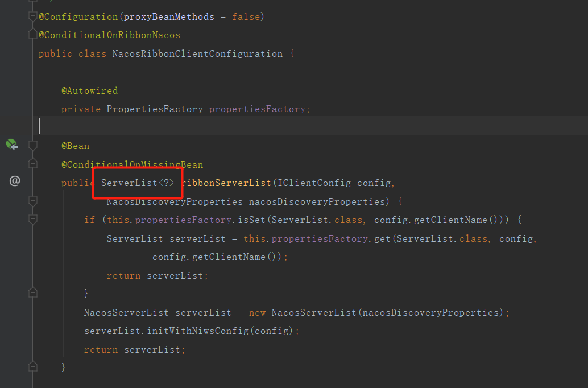
Task: Collapse the @ConditionalOnMissingBean fold region
Action: [32, 164]
